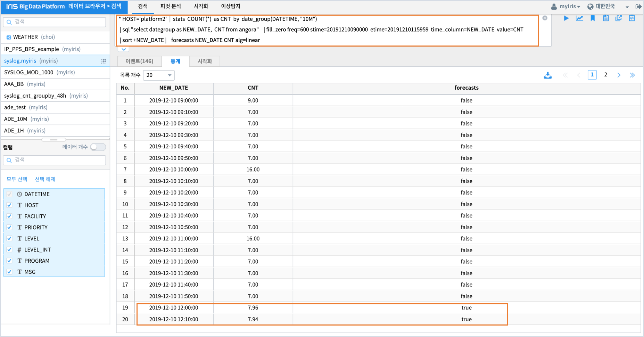The image size is (644, 337).
Task: Open the 대한민국 language dropdown arrow
Action: (627, 7)
